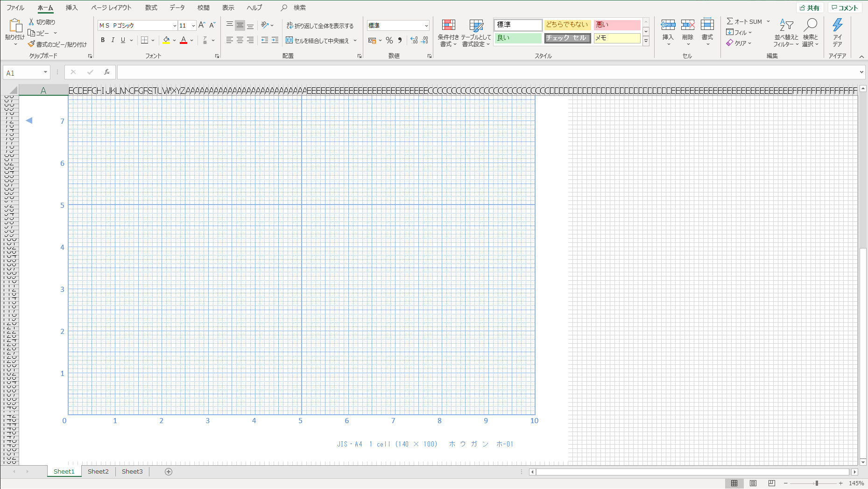Click the Insert cells (挿入) icon
Image resolution: width=868 pixels, height=489 pixels.
[x=668, y=25]
